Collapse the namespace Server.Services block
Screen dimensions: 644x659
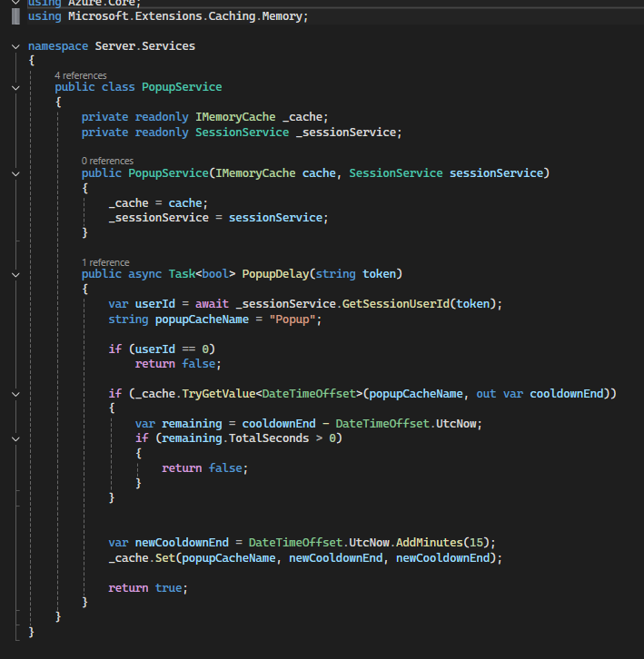point(16,45)
